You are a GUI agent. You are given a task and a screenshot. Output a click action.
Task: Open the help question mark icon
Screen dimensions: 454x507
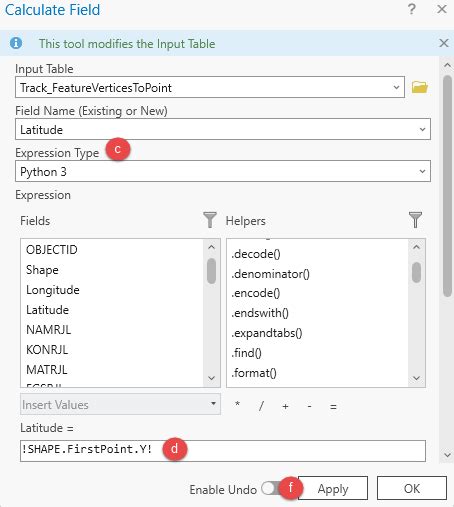(412, 9)
